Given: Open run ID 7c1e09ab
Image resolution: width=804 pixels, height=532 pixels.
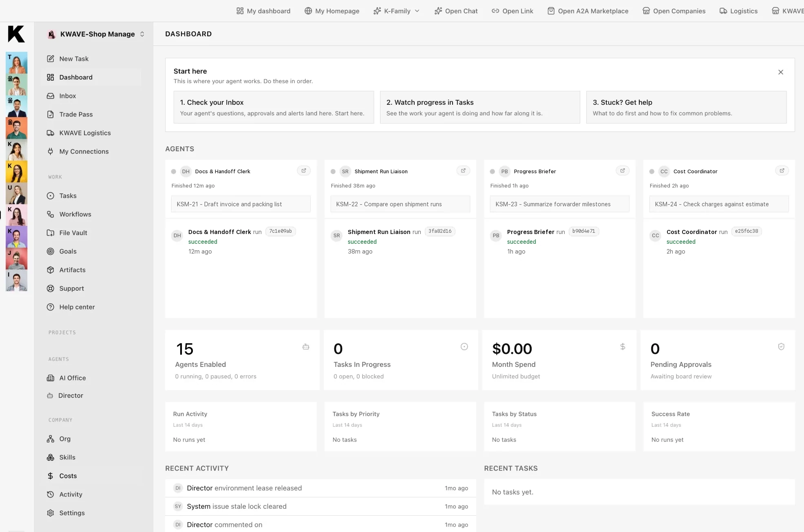Looking at the screenshot, I should click(x=281, y=232).
